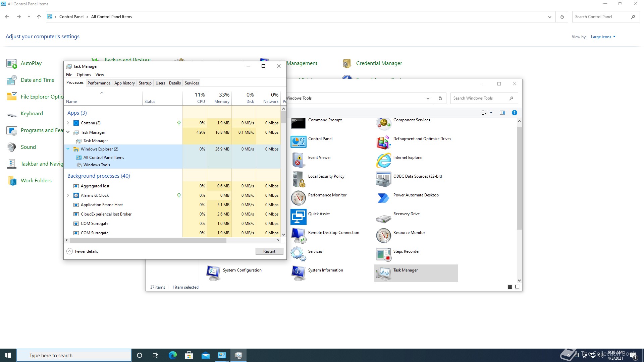644x362 pixels.
Task: Open Windows Tools address bar dropdown
Action: [x=428, y=99]
